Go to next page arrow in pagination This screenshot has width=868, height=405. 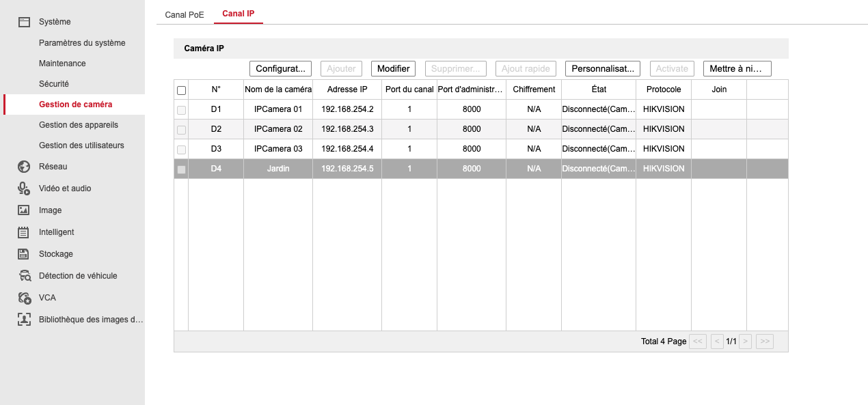click(746, 341)
